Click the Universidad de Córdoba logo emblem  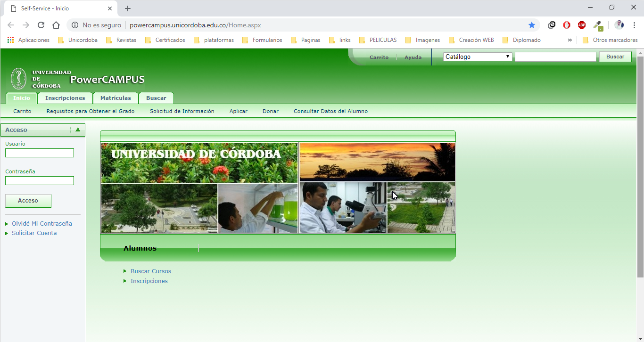coord(19,79)
